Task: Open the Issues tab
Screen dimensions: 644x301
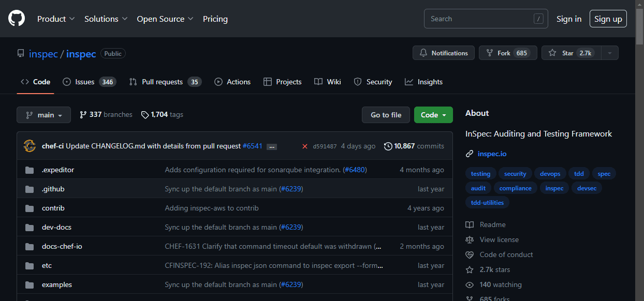Action: click(89, 82)
